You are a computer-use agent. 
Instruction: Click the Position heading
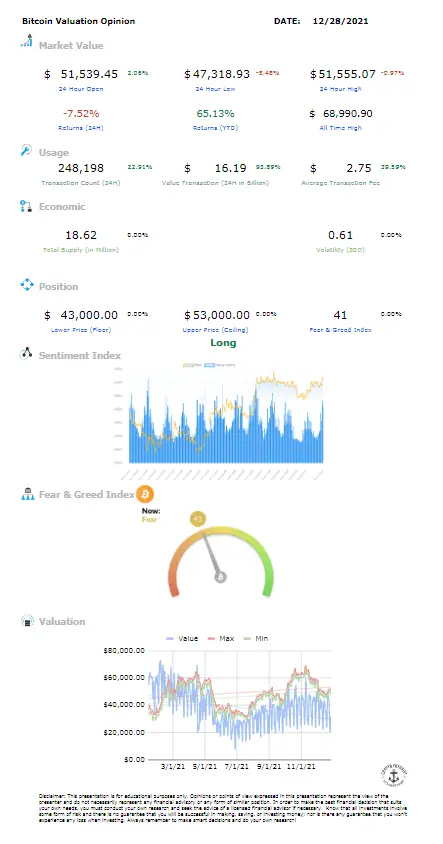pyautogui.click(x=58, y=286)
